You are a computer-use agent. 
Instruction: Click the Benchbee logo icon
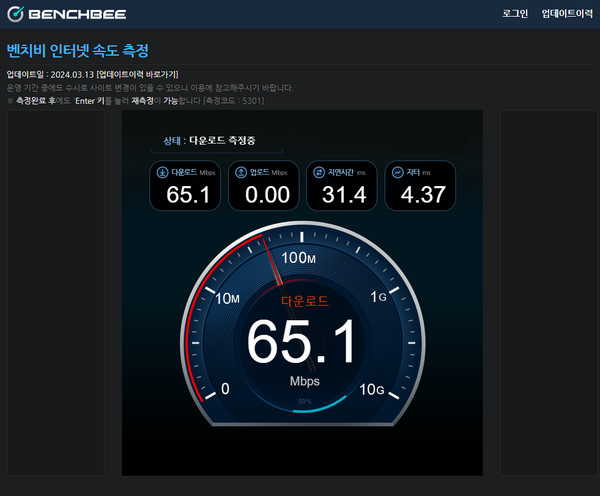pos(15,14)
